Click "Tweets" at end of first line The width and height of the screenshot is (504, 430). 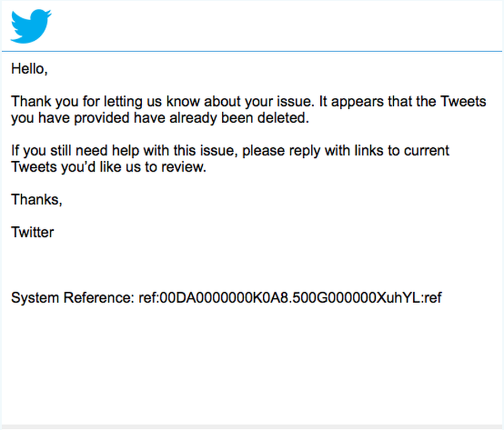(x=463, y=101)
